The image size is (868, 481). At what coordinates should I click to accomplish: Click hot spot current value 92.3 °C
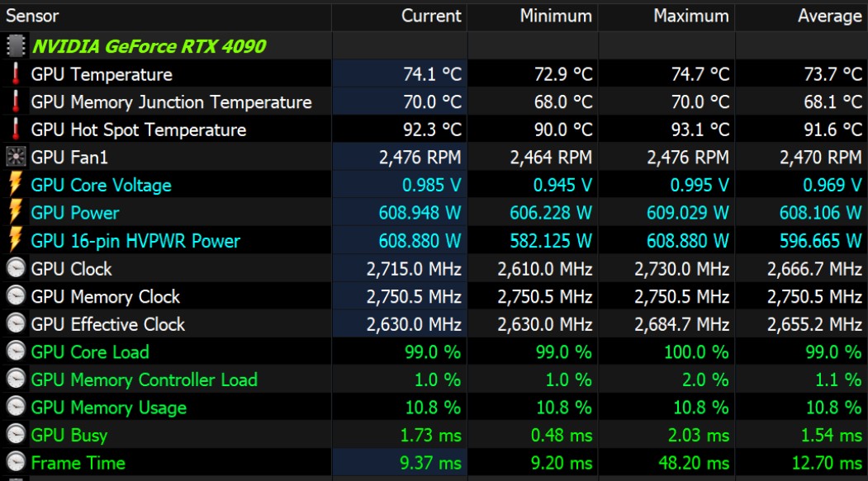tap(432, 130)
